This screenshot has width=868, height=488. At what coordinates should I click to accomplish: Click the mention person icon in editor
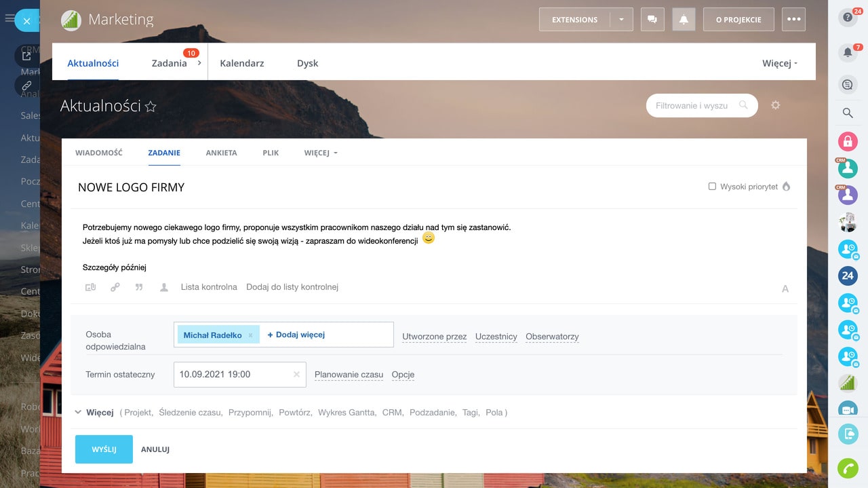[163, 287]
